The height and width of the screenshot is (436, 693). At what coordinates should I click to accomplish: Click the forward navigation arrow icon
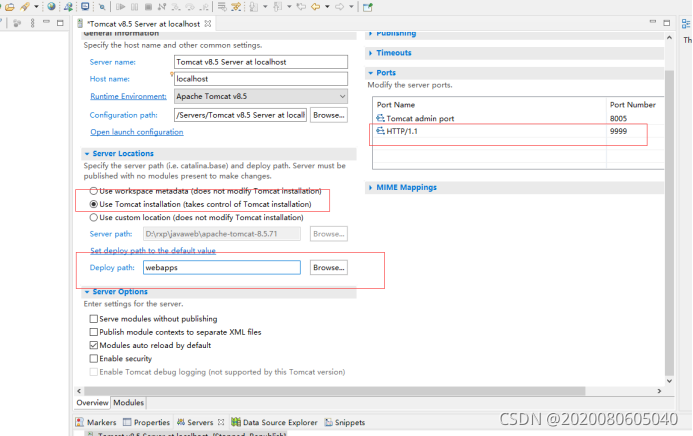click(339, 7)
